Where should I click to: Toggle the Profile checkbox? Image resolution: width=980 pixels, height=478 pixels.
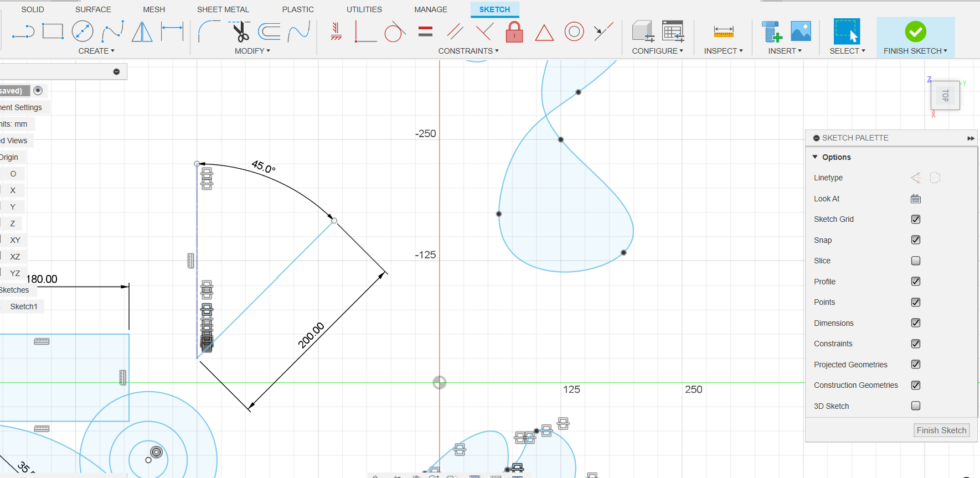916,281
